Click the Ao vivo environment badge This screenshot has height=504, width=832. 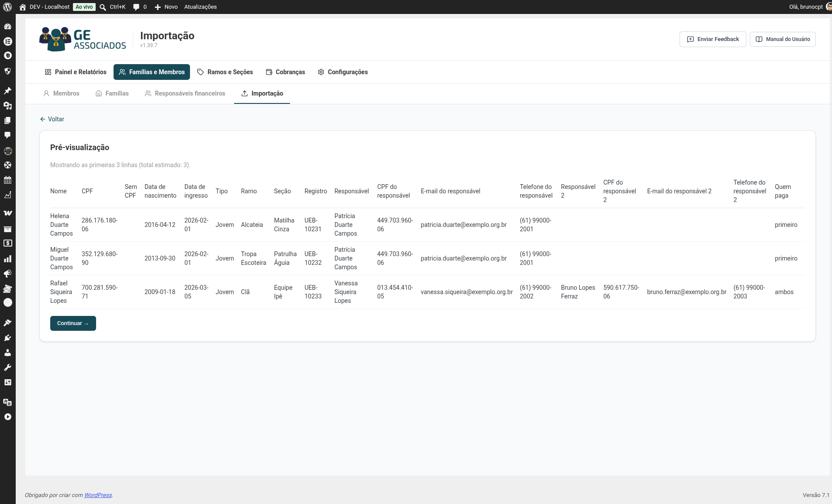click(84, 7)
